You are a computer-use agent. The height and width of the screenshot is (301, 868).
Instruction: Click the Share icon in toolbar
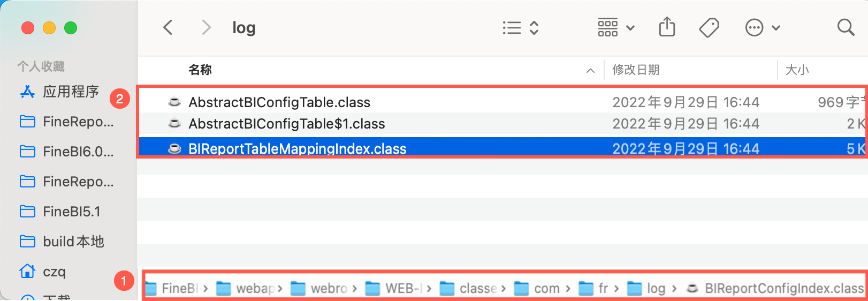coord(667,27)
